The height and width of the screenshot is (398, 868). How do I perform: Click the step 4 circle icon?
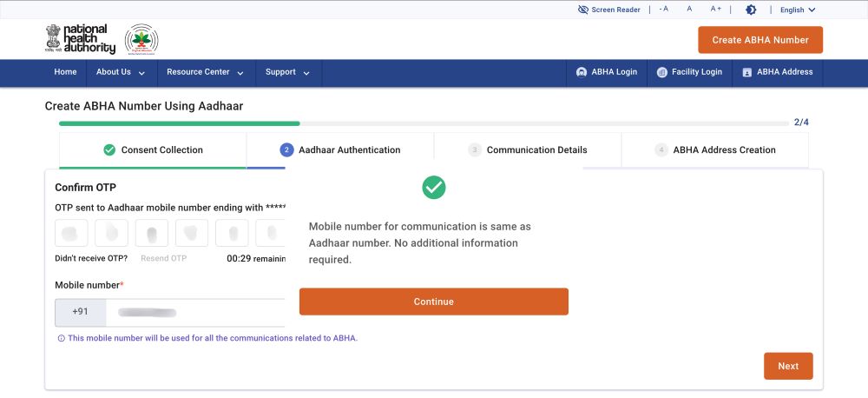[661, 149]
